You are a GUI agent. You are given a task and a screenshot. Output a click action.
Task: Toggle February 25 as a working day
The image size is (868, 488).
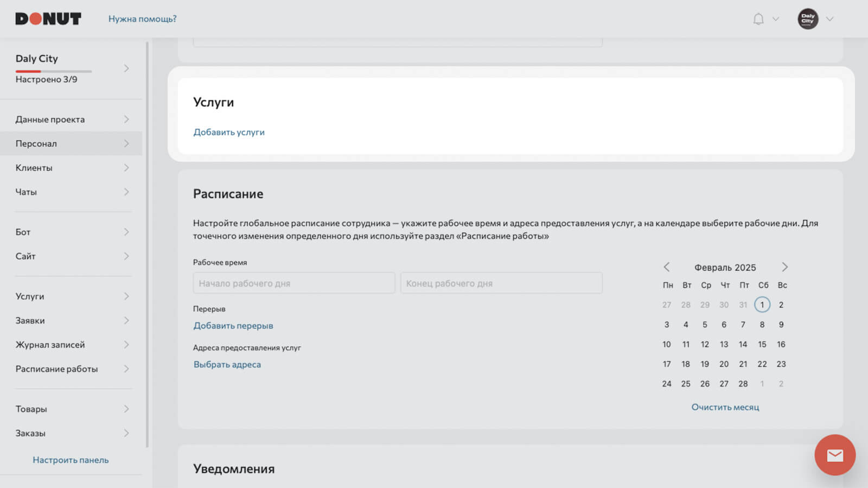tap(686, 384)
